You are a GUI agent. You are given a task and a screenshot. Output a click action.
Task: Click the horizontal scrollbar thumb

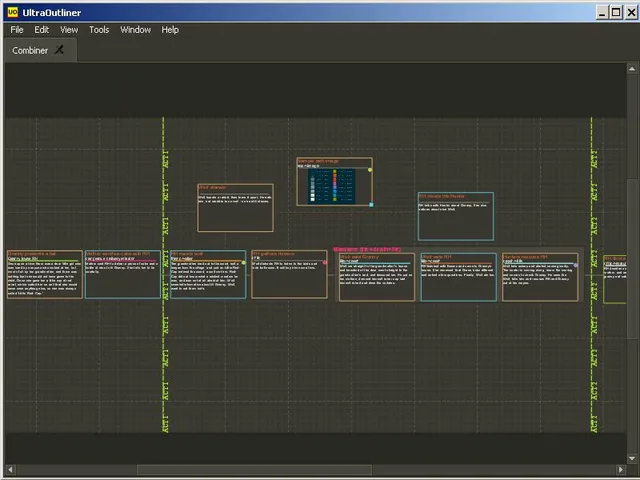click(x=254, y=469)
